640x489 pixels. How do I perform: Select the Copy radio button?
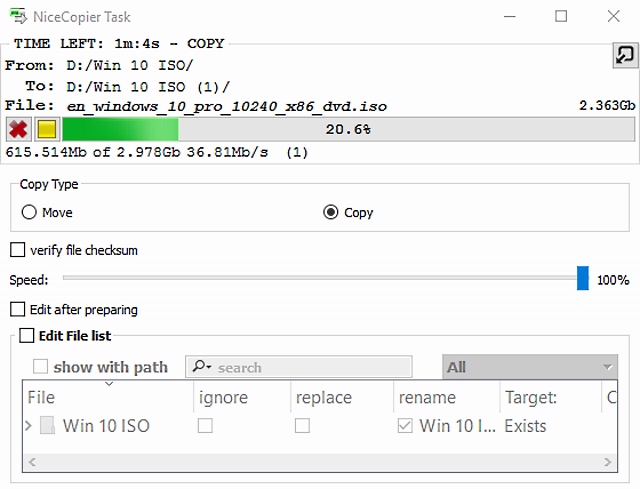[x=331, y=212]
